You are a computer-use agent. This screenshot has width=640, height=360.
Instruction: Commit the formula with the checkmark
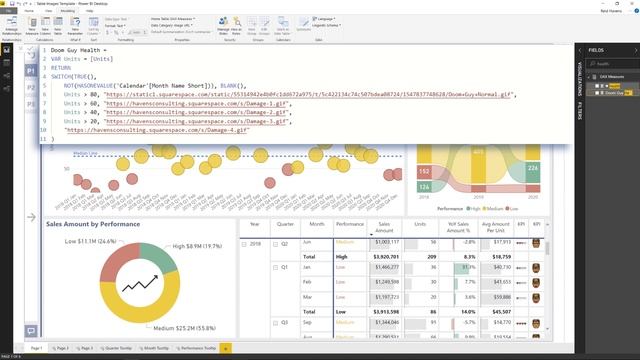(x=30, y=49)
